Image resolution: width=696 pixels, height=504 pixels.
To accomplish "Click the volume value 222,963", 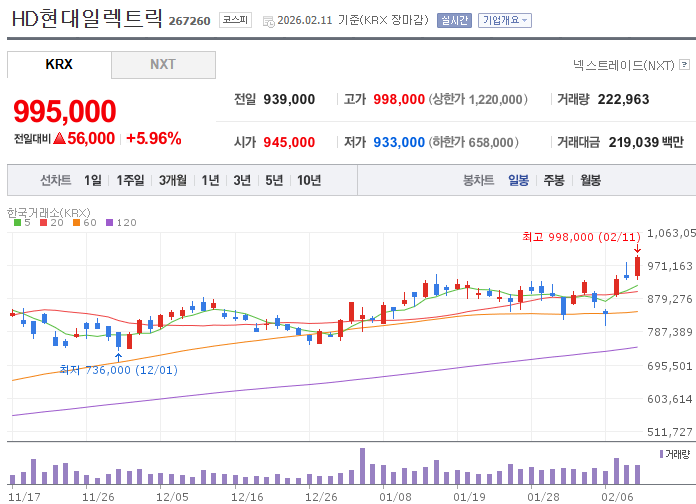I will pos(623,99).
